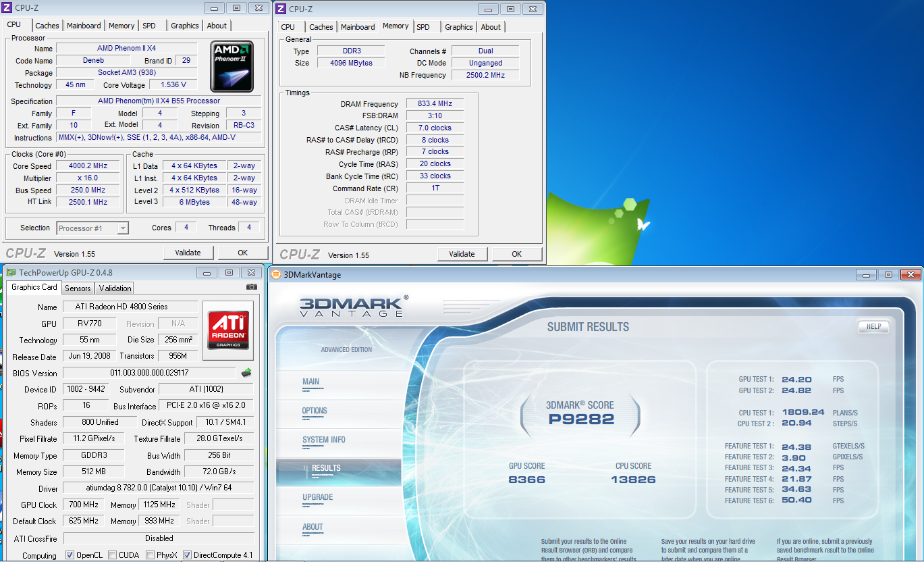
Task: Click the CPU score value 13826
Action: 633,480
